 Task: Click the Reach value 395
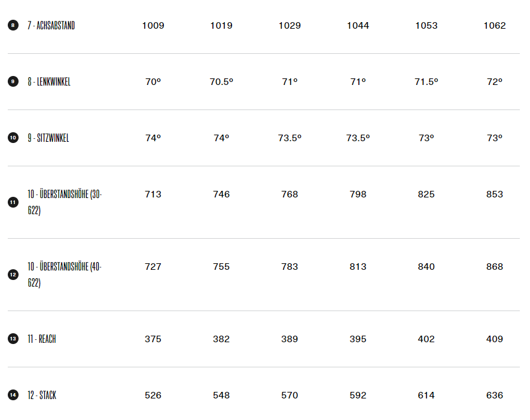[358, 339]
